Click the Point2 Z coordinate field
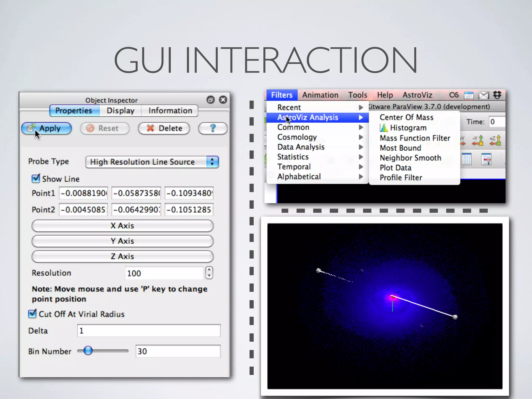The width and height of the screenshot is (532, 399). (x=189, y=209)
